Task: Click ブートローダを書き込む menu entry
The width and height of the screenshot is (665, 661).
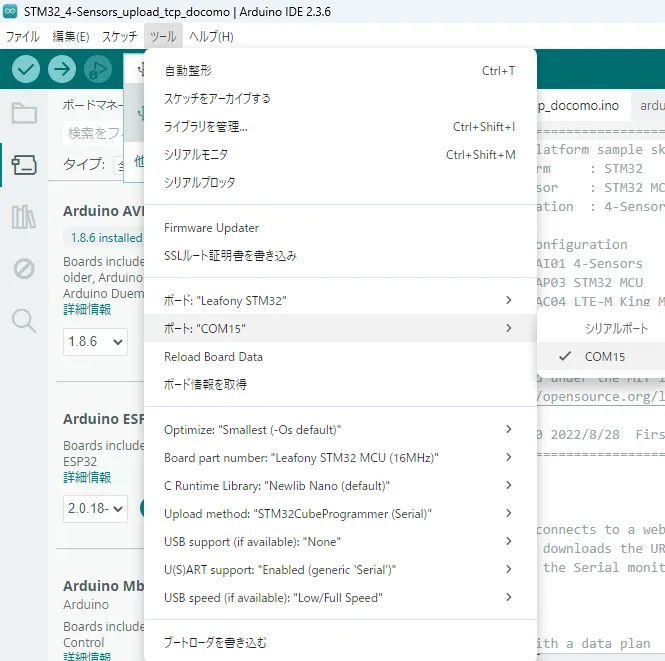Action: click(215, 643)
